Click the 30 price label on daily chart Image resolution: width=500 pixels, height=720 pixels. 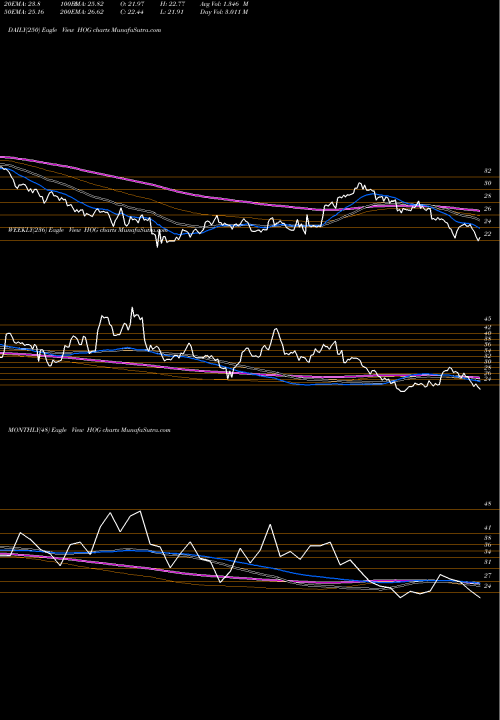click(487, 183)
